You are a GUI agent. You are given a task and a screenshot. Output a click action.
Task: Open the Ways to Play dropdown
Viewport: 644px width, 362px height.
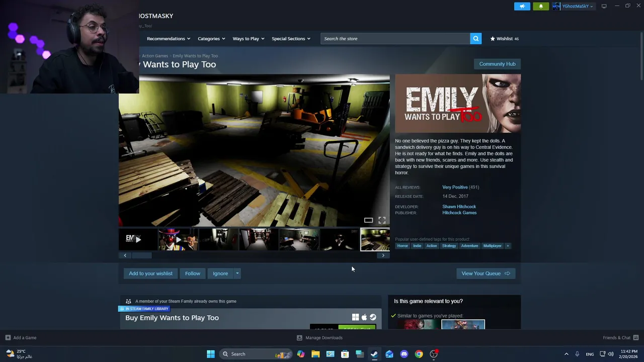point(249,39)
